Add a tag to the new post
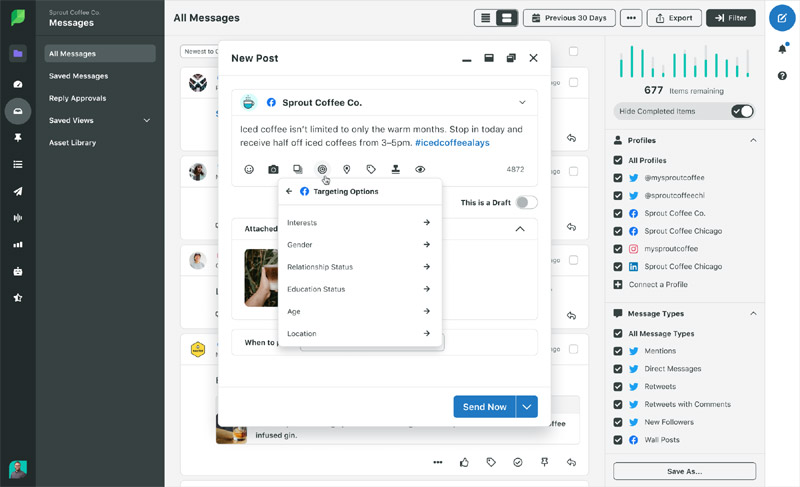The image size is (800, 487). [x=371, y=169]
